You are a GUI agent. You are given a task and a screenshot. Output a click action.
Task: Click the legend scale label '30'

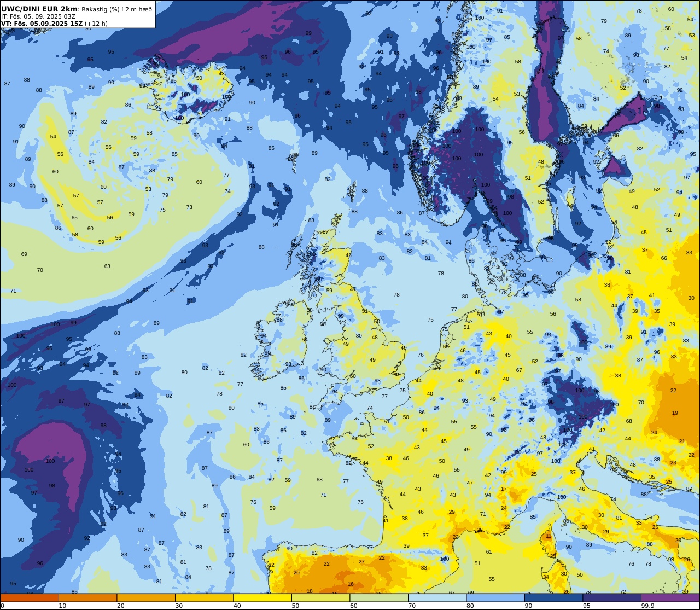[x=179, y=606]
